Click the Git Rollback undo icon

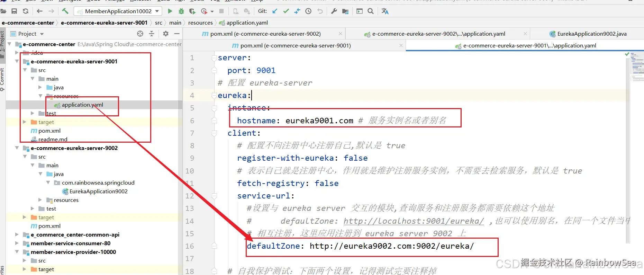320,11
